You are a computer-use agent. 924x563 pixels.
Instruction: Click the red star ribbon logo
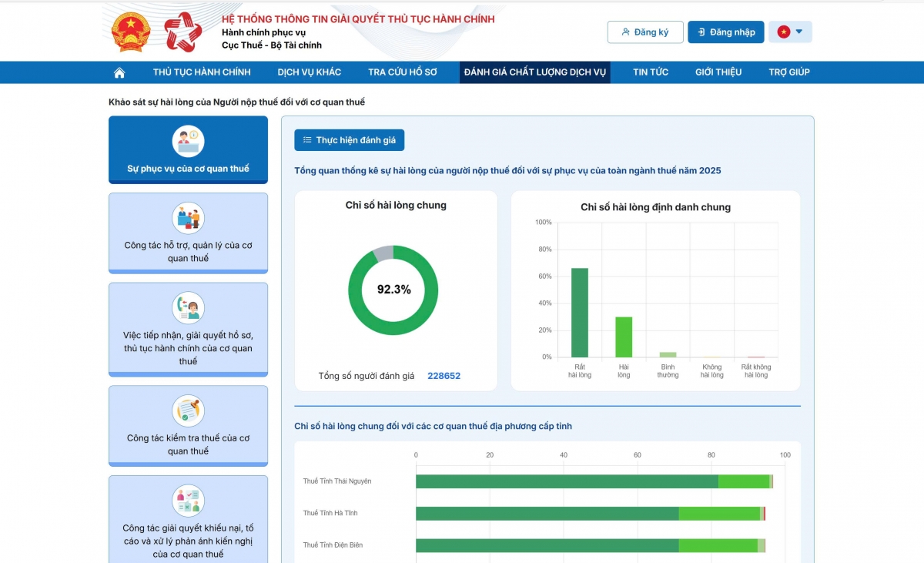point(183,32)
